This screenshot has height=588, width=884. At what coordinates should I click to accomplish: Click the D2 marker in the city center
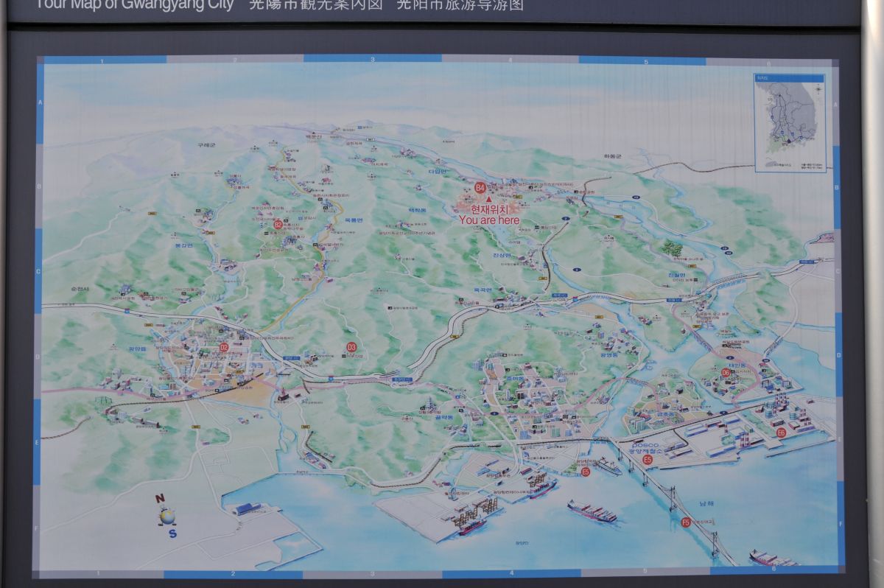click(x=224, y=347)
